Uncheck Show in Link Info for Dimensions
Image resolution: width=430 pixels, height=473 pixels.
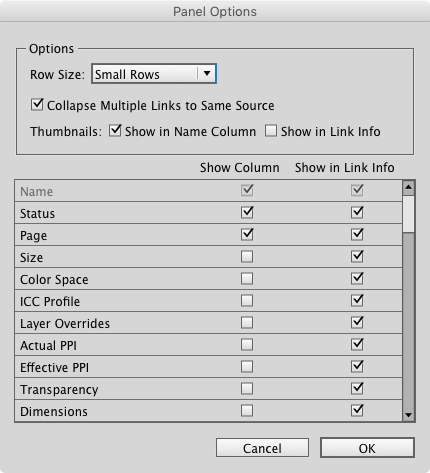pyautogui.click(x=357, y=410)
